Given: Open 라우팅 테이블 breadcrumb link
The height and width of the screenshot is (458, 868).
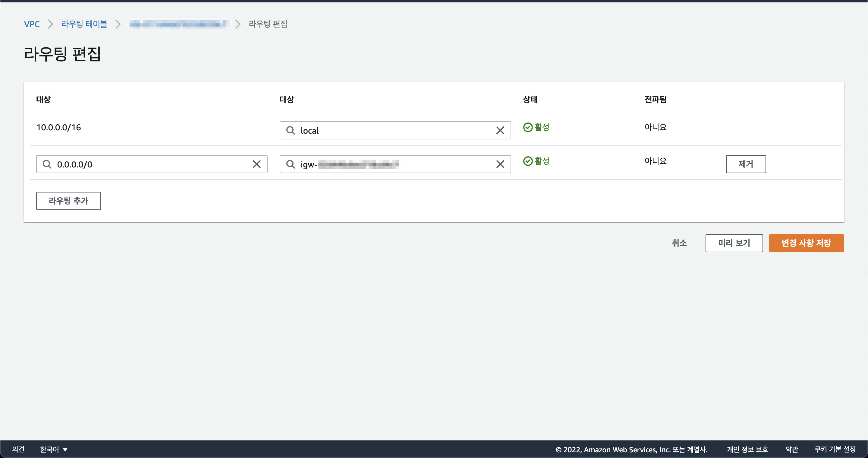Looking at the screenshot, I should (84, 24).
